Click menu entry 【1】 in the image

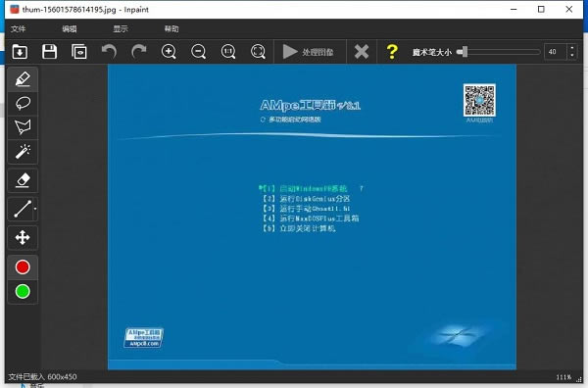305,188
